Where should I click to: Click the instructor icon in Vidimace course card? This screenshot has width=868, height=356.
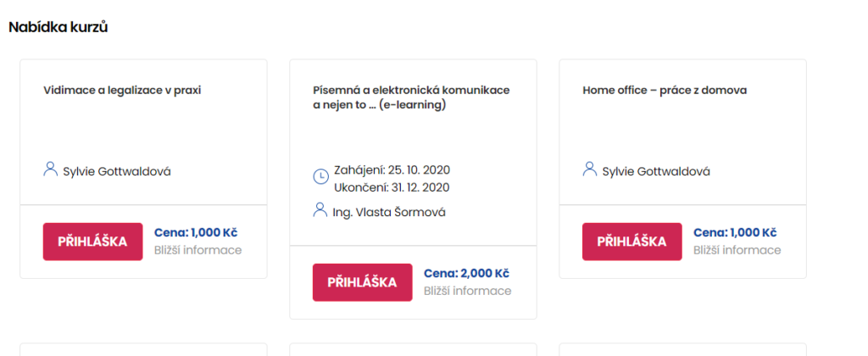[50, 170]
